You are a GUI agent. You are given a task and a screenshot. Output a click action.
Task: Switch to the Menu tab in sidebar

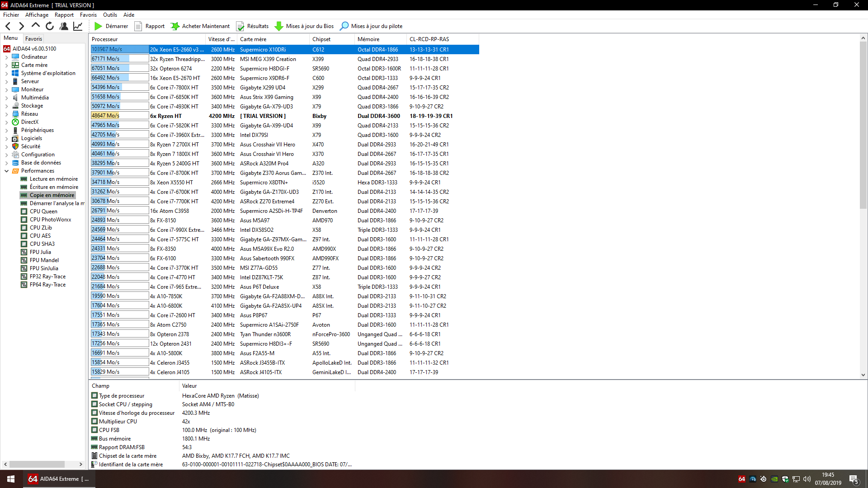coord(11,38)
